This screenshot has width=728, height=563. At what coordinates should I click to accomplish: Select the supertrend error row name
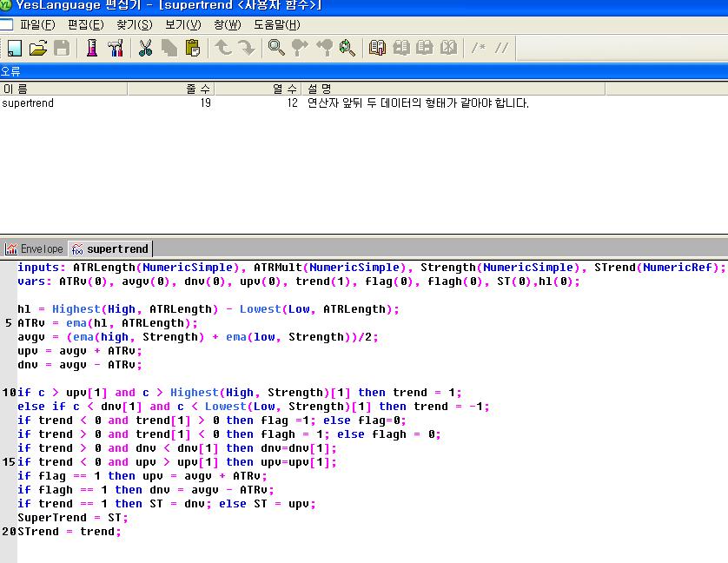[28, 103]
